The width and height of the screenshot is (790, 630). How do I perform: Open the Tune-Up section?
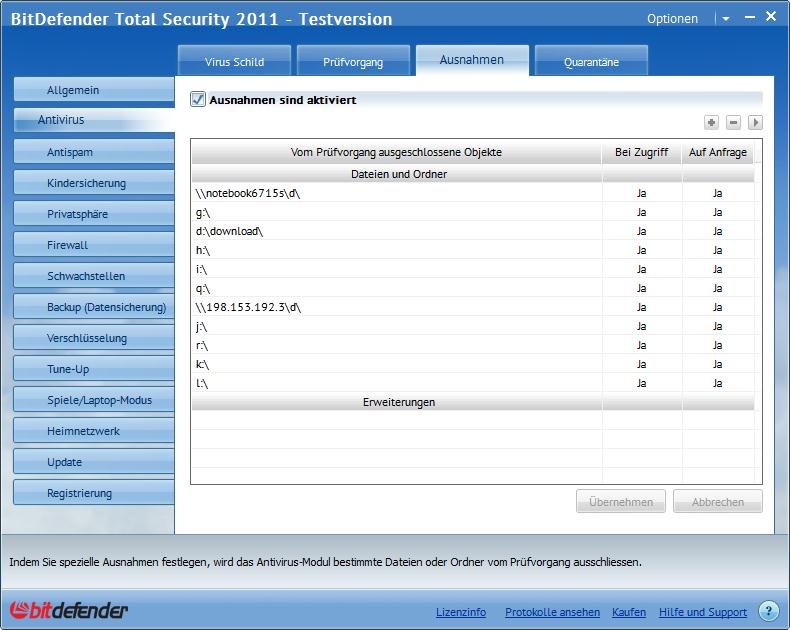point(94,369)
